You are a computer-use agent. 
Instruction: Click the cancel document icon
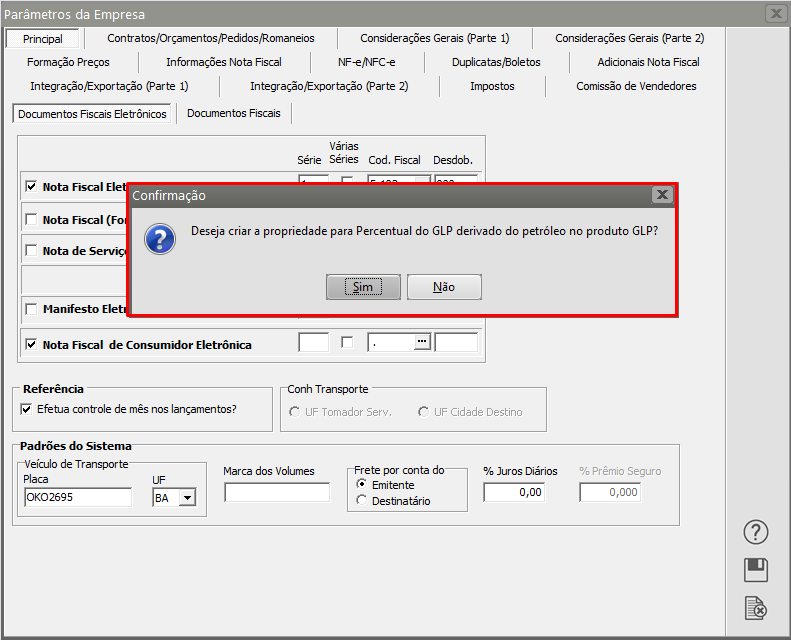pyautogui.click(x=756, y=608)
